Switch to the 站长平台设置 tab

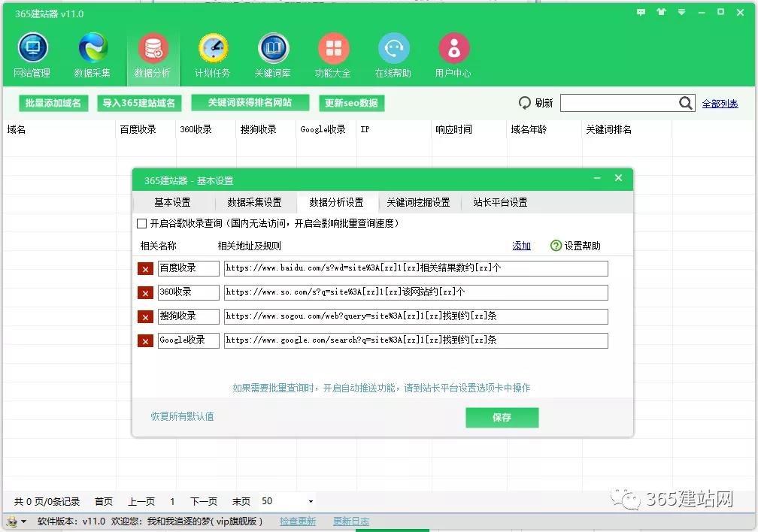coord(501,202)
